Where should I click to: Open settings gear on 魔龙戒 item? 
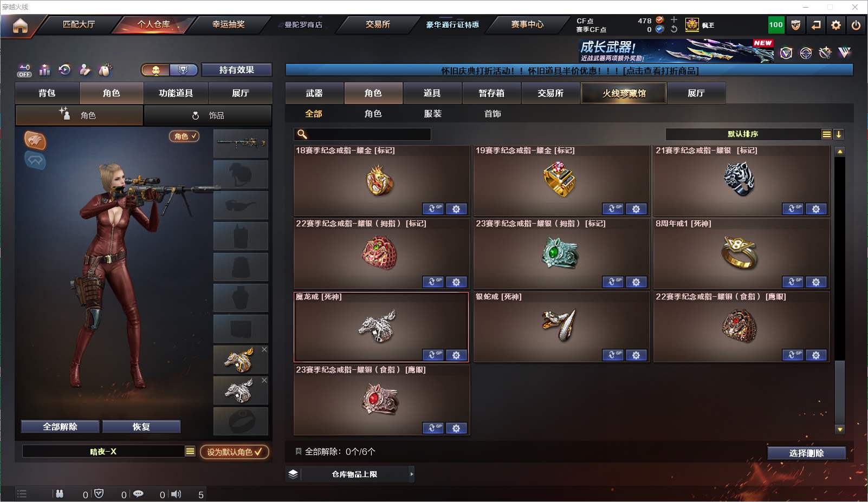tap(456, 355)
